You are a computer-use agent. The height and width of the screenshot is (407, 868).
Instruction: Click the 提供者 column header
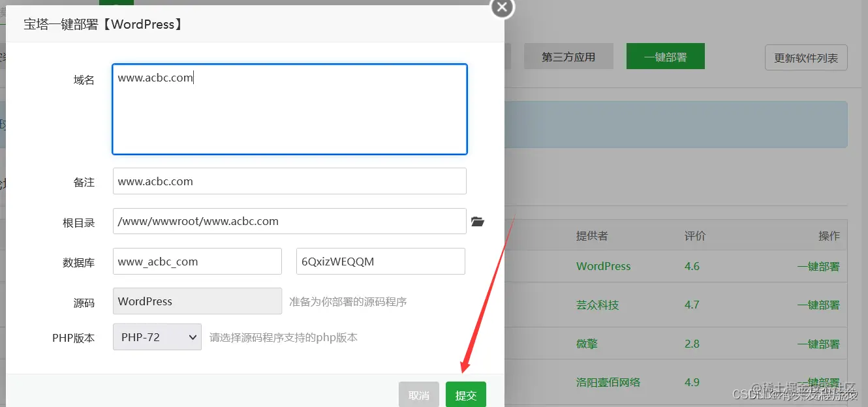592,235
